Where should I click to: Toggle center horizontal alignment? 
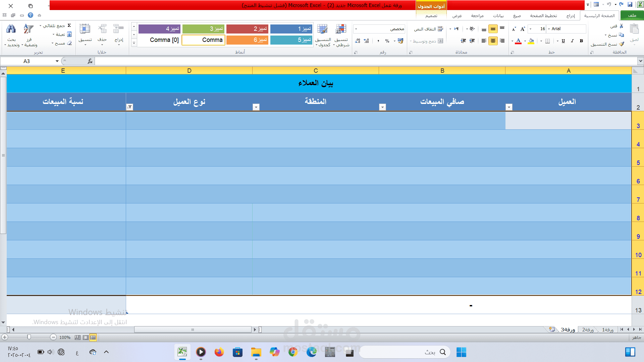pos(493,41)
